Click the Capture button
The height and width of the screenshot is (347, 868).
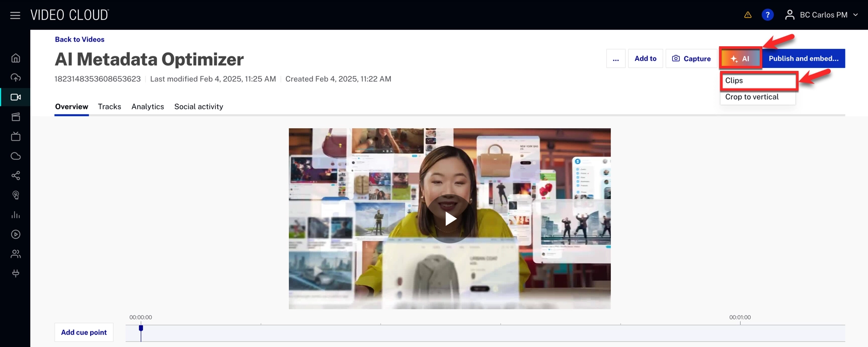(x=691, y=59)
